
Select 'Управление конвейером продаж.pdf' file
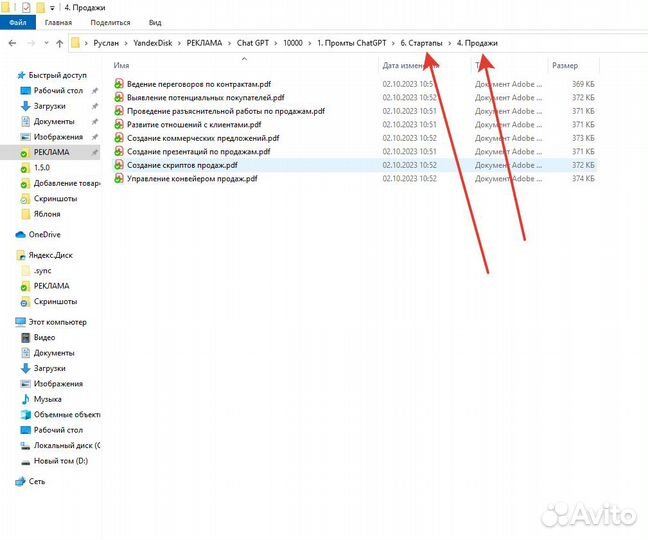click(x=191, y=178)
